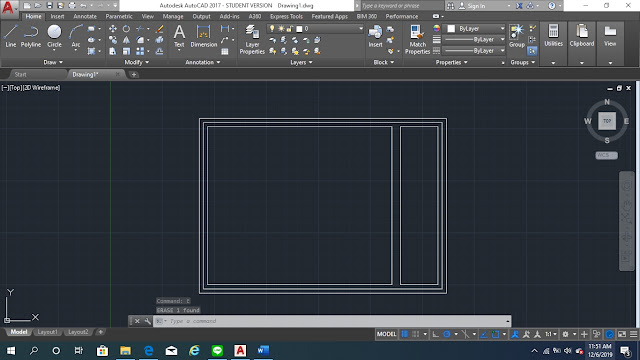Toggle object snap in status bar

coord(496,334)
